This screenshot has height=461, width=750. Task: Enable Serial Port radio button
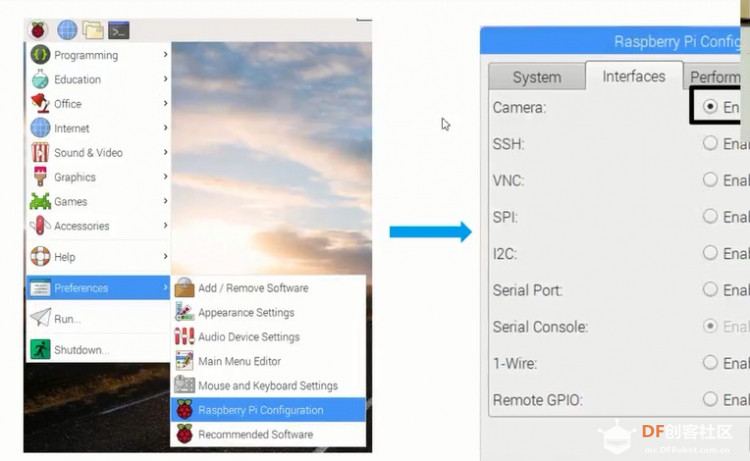pos(711,289)
